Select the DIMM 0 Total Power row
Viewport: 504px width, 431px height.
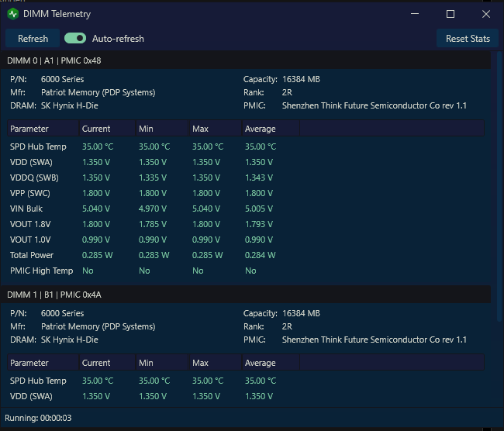[246, 255]
